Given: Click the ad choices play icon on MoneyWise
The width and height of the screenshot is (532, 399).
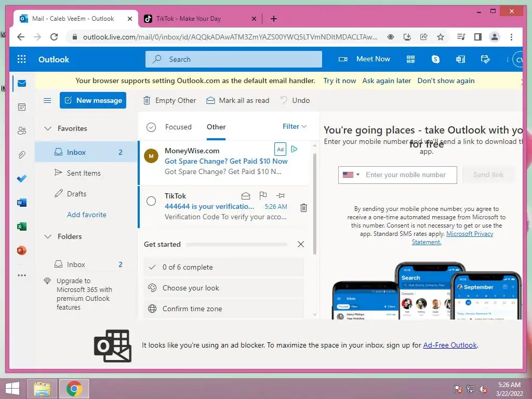Looking at the screenshot, I should pos(294,149).
